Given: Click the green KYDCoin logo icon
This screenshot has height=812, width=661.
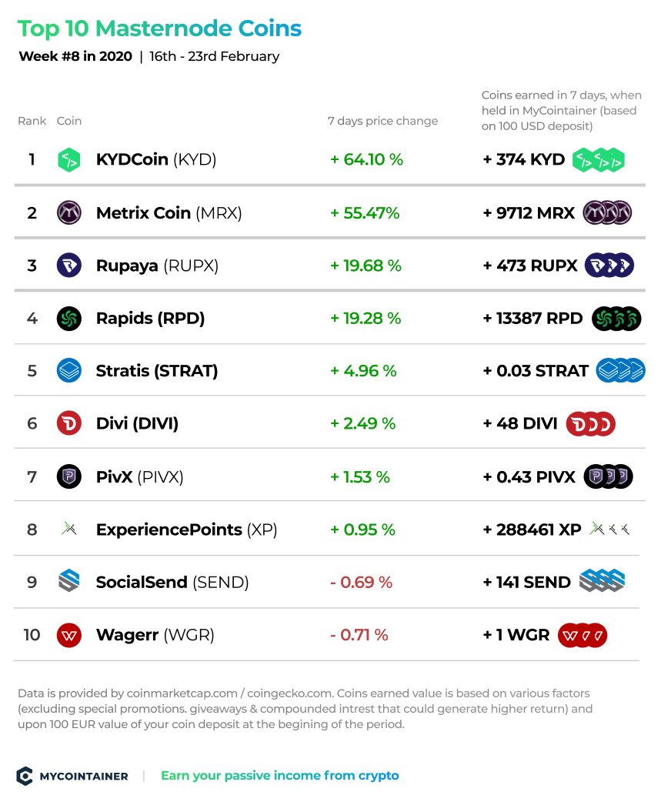Looking at the screenshot, I should (68, 159).
